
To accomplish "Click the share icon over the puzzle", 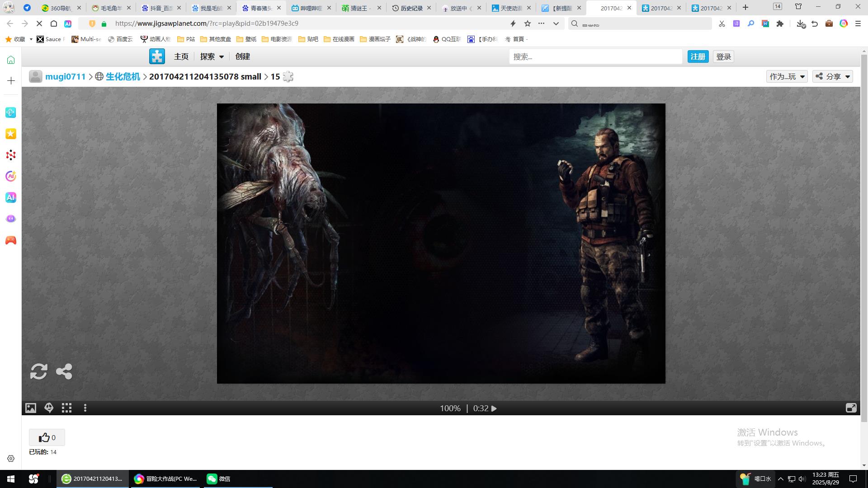I will pyautogui.click(x=64, y=371).
